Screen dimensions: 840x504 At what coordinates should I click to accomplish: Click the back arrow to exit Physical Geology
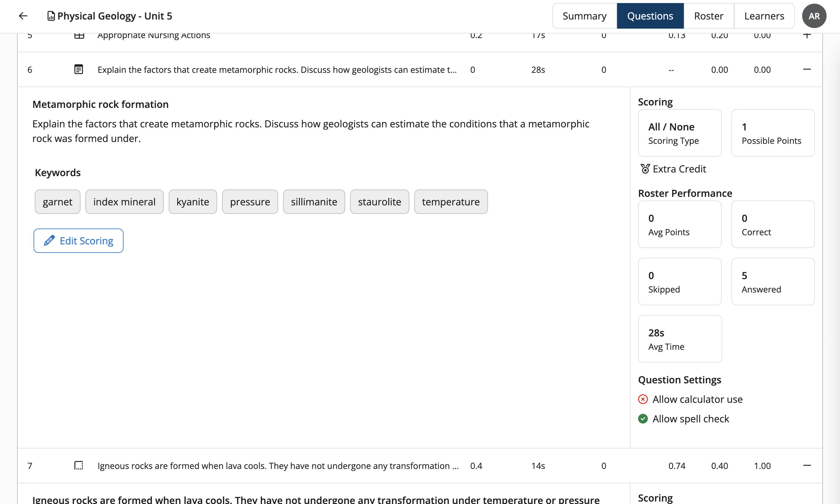pyautogui.click(x=23, y=16)
